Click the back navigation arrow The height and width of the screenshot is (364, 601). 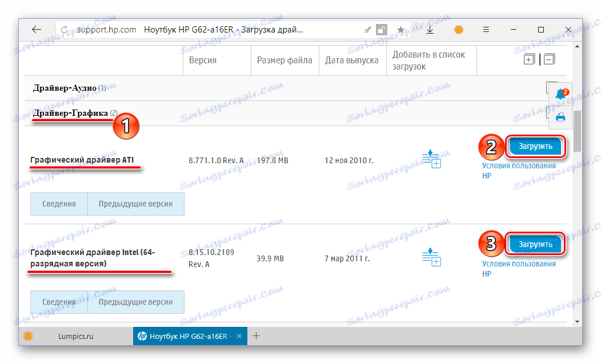click(x=37, y=29)
